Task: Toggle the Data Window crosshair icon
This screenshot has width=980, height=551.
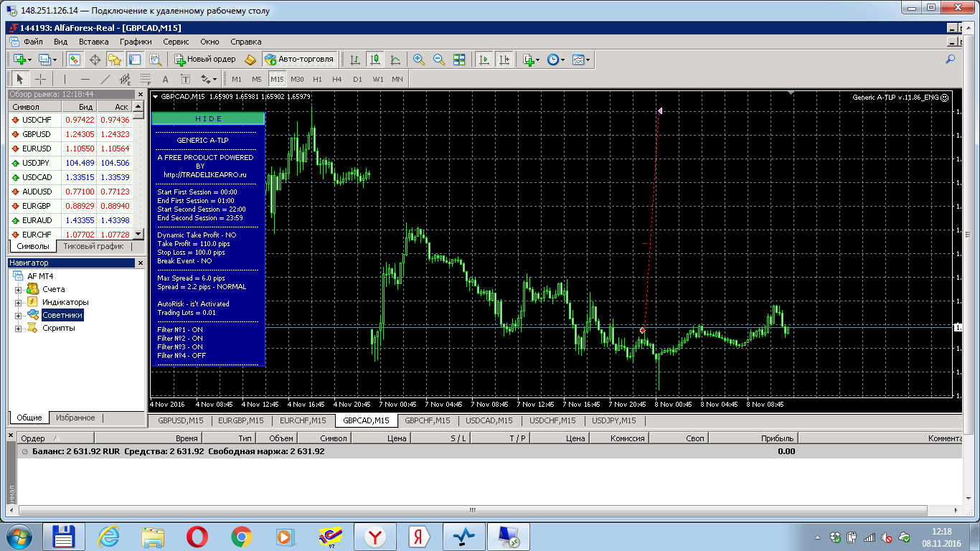Action: (95, 60)
